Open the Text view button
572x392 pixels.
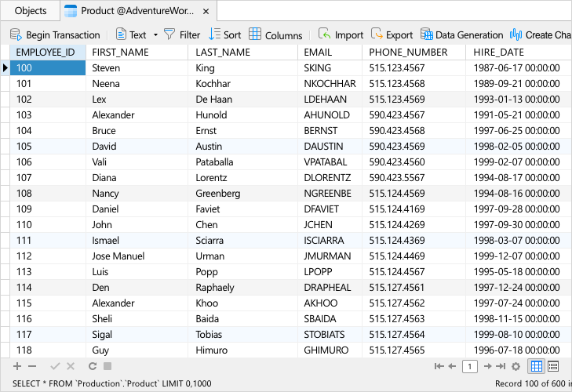[x=131, y=34]
